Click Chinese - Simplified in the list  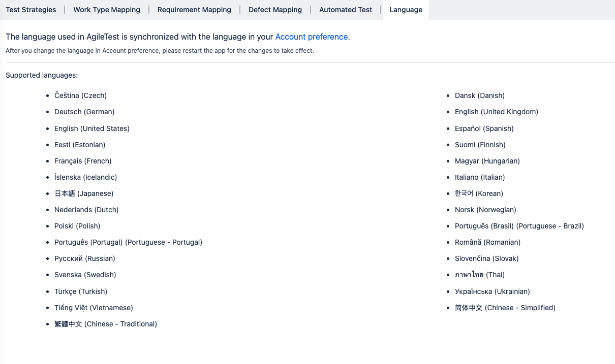pyautogui.click(x=505, y=308)
